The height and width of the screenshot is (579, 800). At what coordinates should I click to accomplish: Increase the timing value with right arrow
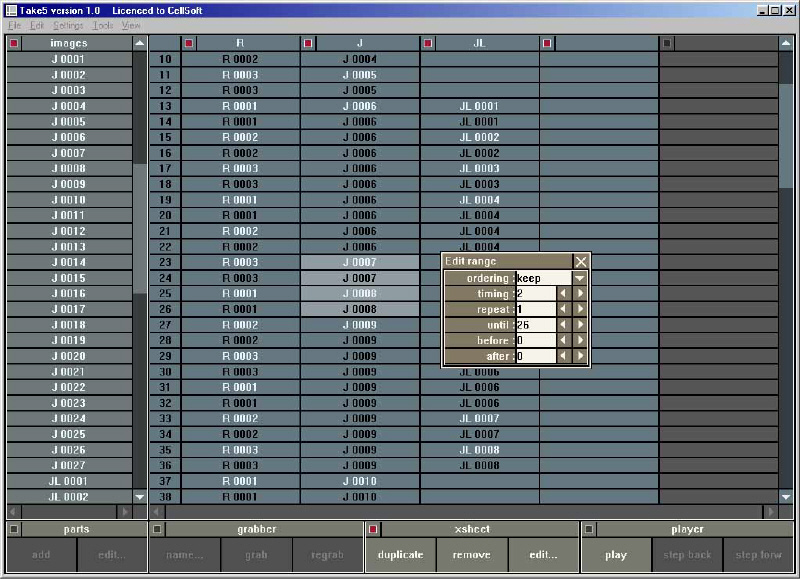pos(580,293)
